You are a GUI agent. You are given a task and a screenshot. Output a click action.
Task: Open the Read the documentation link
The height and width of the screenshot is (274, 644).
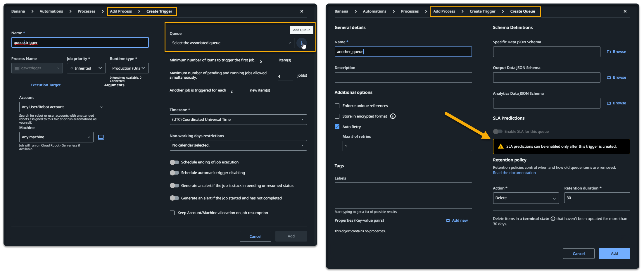(514, 173)
